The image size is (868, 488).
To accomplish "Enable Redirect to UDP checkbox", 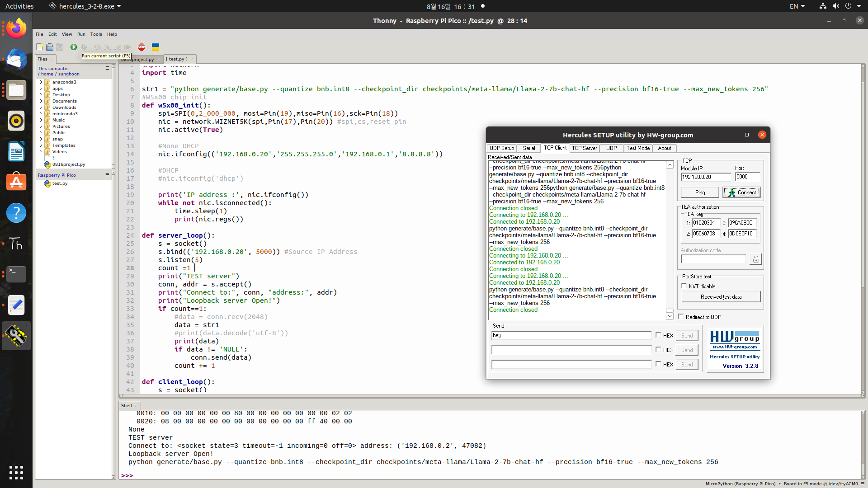I will click(681, 316).
